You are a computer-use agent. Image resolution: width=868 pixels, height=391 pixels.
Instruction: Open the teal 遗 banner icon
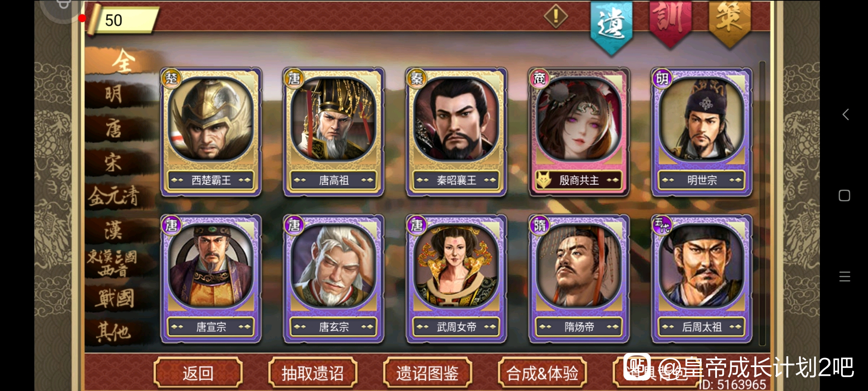[611, 27]
